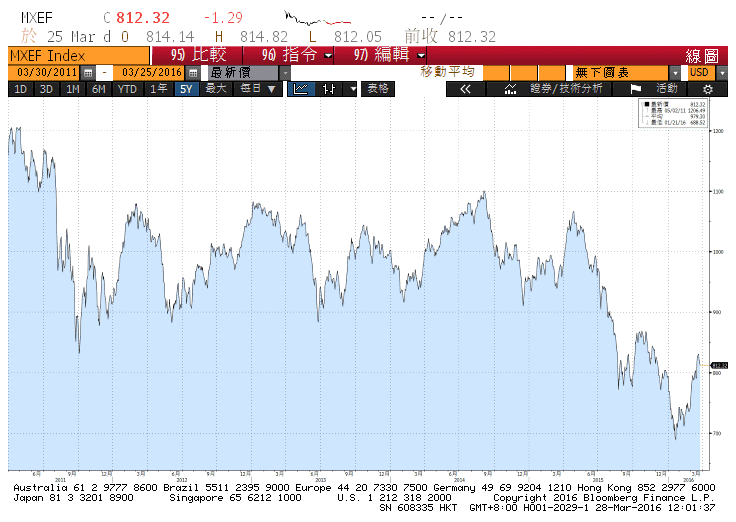Select the 6M time range
The height and width of the screenshot is (522, 736).
(99, 89)
